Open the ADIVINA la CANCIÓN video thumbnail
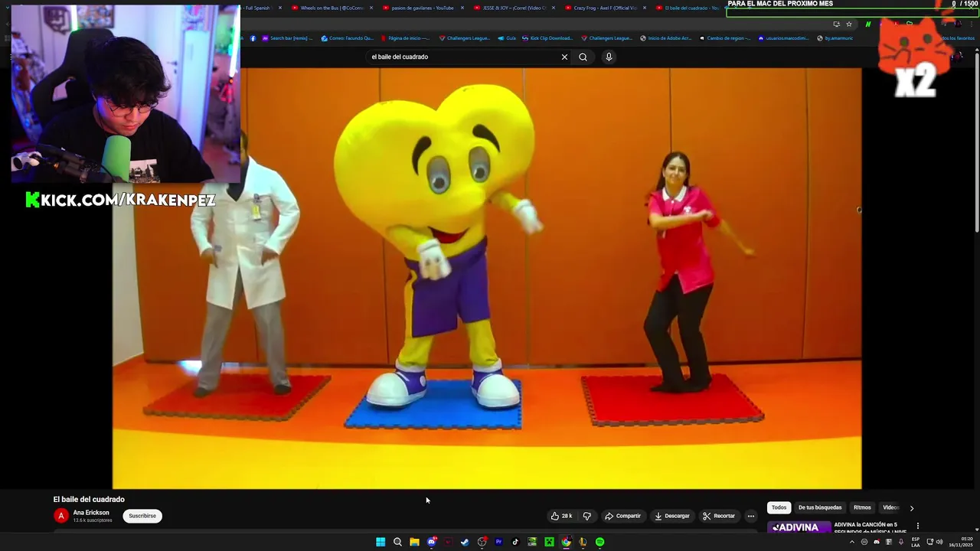The height and width of the screenshot is (551, 980). [799, 527]
